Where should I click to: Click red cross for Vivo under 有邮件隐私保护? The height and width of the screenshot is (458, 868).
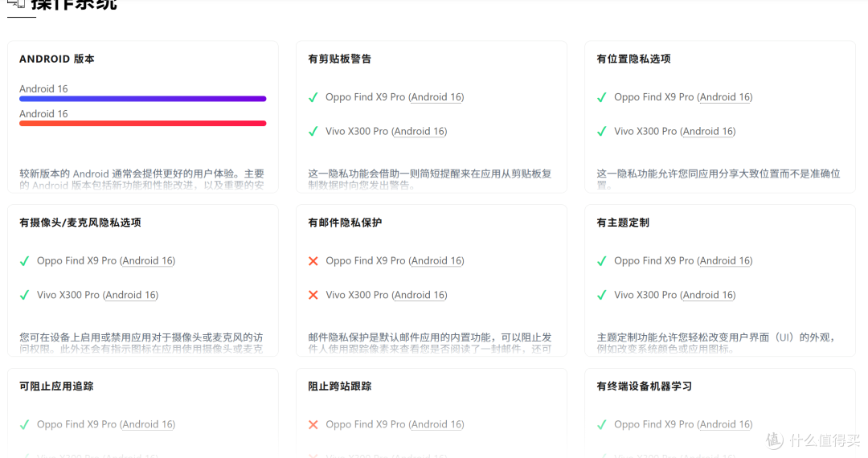coord(313,295)
